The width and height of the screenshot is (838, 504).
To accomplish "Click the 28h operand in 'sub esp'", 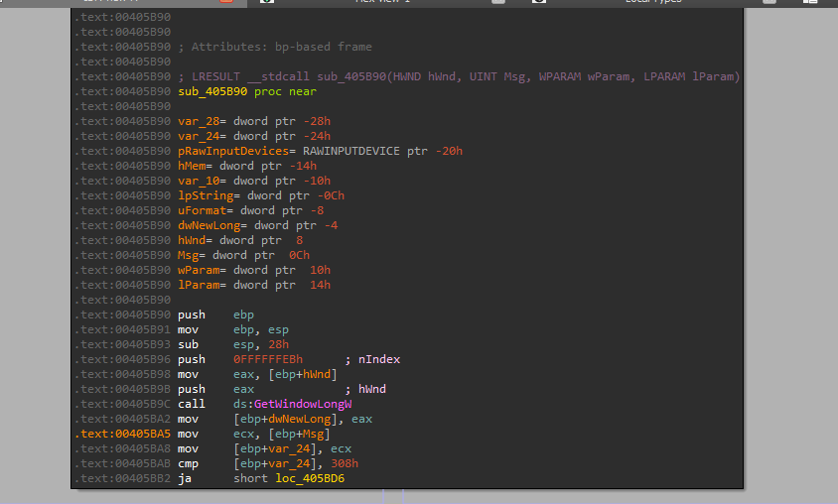I will coord(278,345).
